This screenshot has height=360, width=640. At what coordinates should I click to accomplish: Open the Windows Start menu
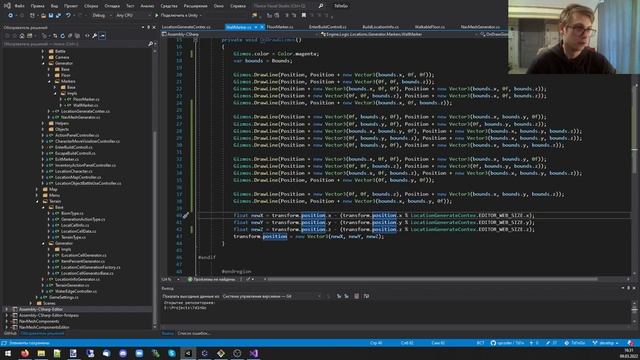click(8, 353)
